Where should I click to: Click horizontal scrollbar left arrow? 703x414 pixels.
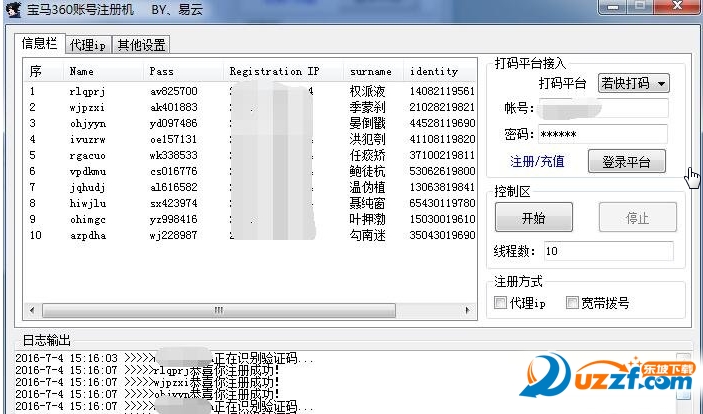pyautogui.click(x=32, y=310)
